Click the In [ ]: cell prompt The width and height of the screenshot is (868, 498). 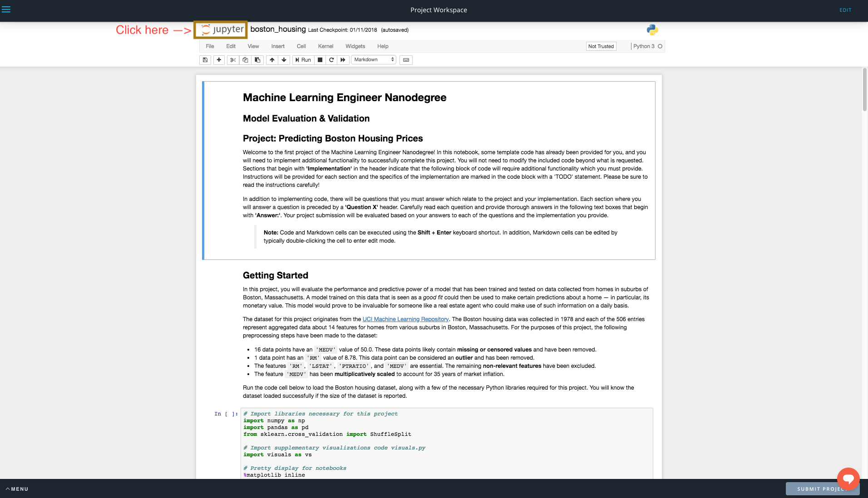[x=226, y=414]
